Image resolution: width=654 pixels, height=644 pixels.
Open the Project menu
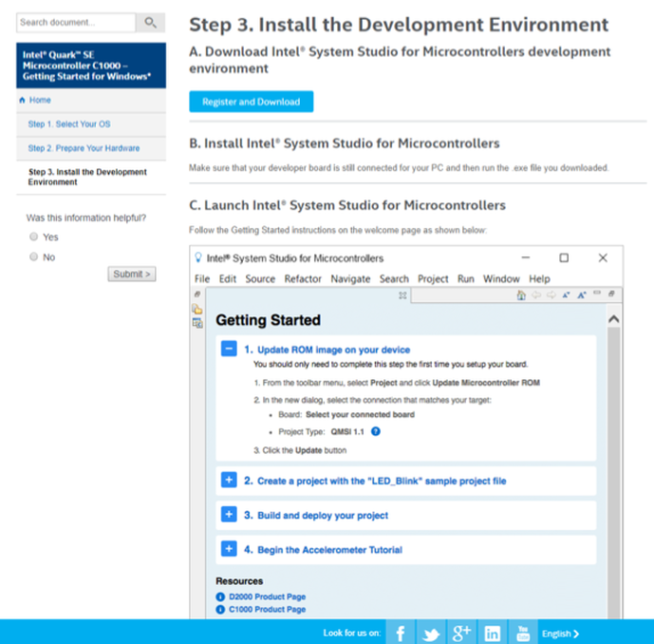(433, 279)
